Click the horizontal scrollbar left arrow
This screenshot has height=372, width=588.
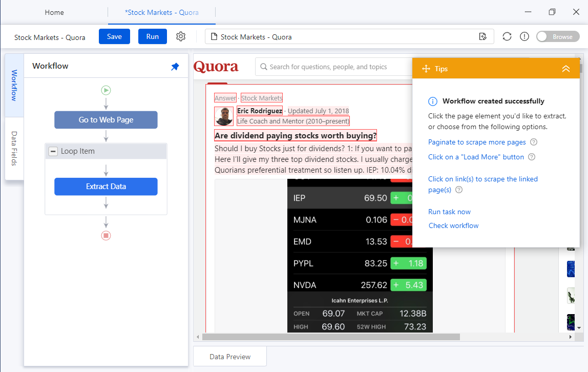click(198, 337)
